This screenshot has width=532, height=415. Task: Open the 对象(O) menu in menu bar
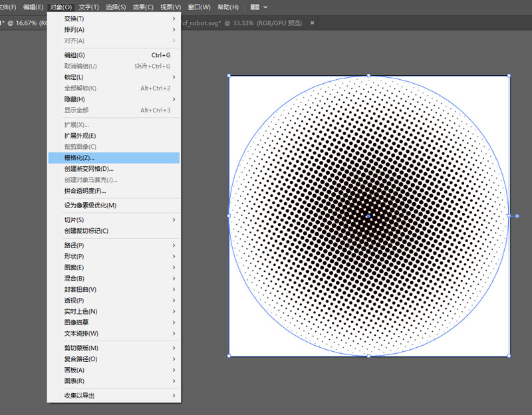pyautogui.click(x=61, y=7)
